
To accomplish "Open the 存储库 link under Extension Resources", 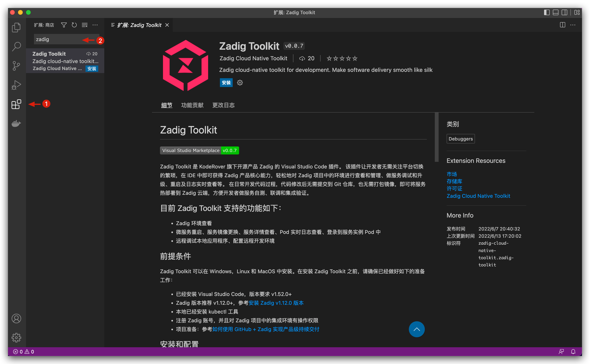I will tap(454, 181).
